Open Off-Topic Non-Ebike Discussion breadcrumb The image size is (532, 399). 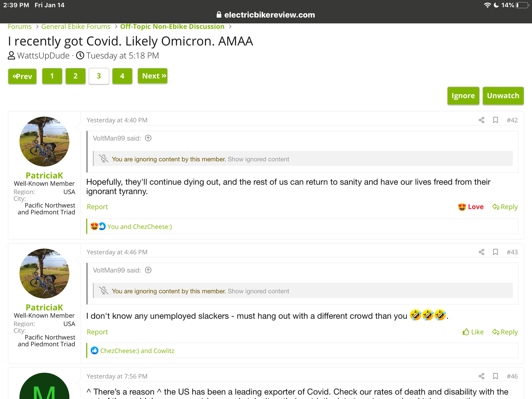(x=172, y=27)
